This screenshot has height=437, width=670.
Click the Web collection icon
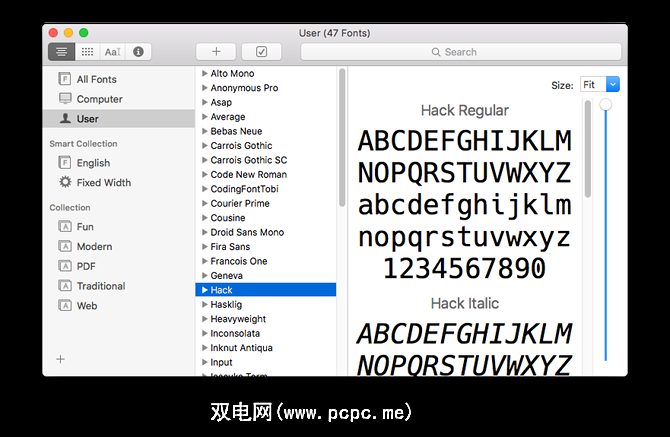[65, 305]
